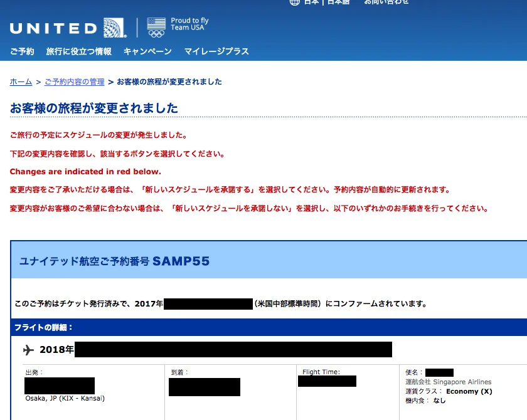The image size is (527, 420).
Task: Follow the ホーム breadcrumb link
Action: point(21,81)
